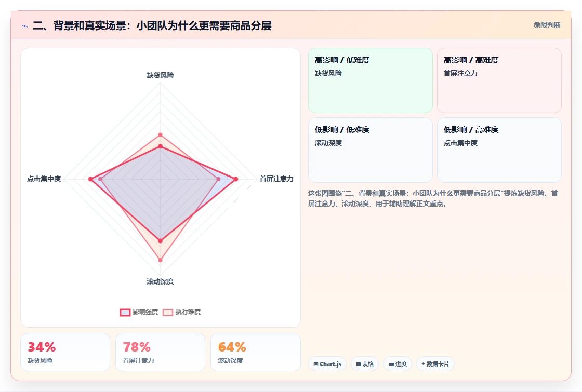Click the 78% 首屏注意力 stat card

coord(161,352)
